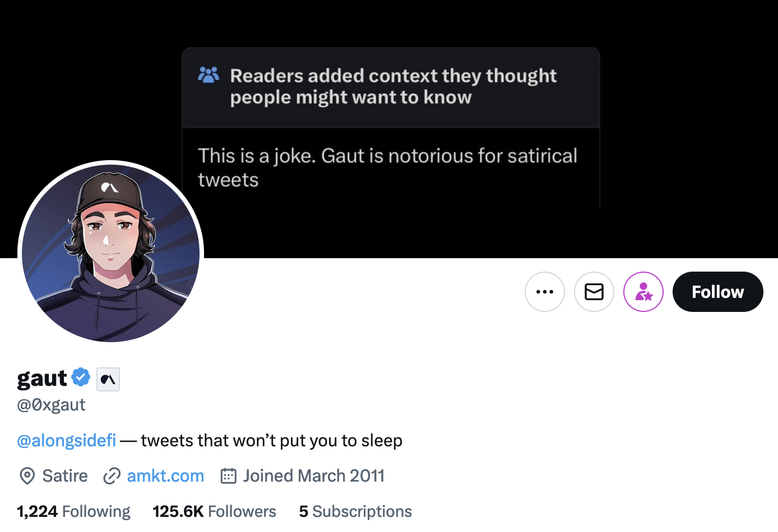This screenshot has height=532, width=778.
Task: Click the Alongside affiliate badge next to name
Action: point(108,379)
